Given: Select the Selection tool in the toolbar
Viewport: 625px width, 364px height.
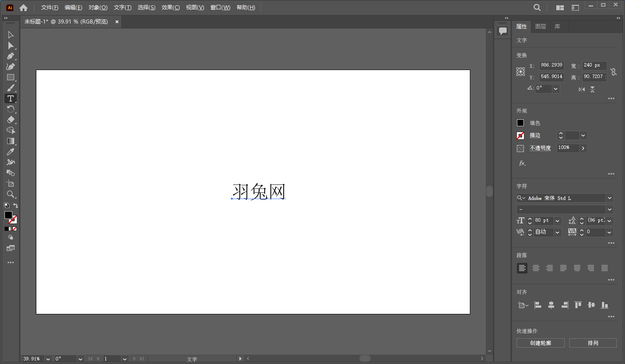Looking at the screenshot, I should click(11, 35).
